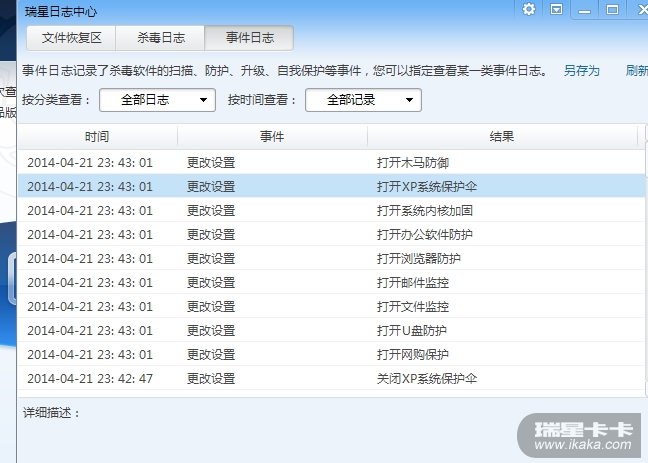Select the 打开XP系统保护伞 log row

click(x=331, y=186)
